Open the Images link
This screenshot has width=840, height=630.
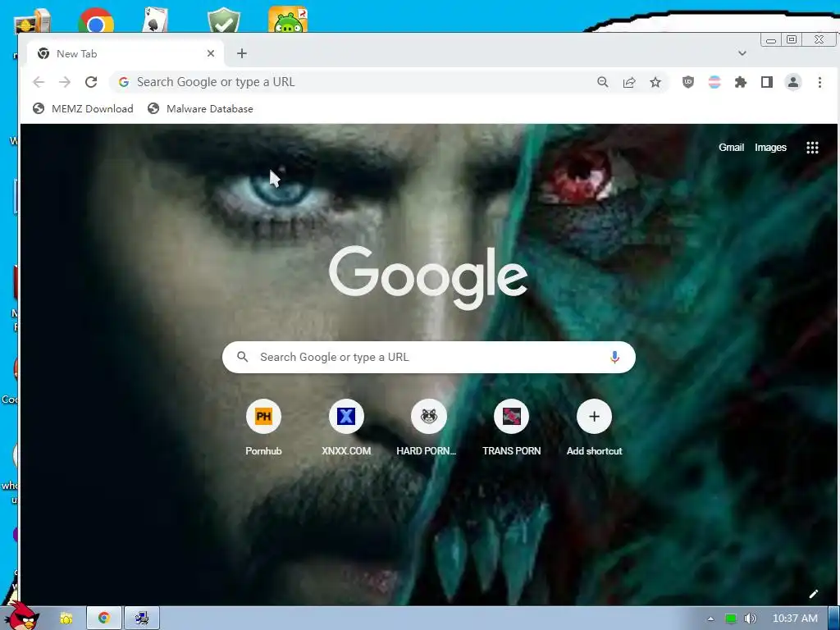pos(770,148)
